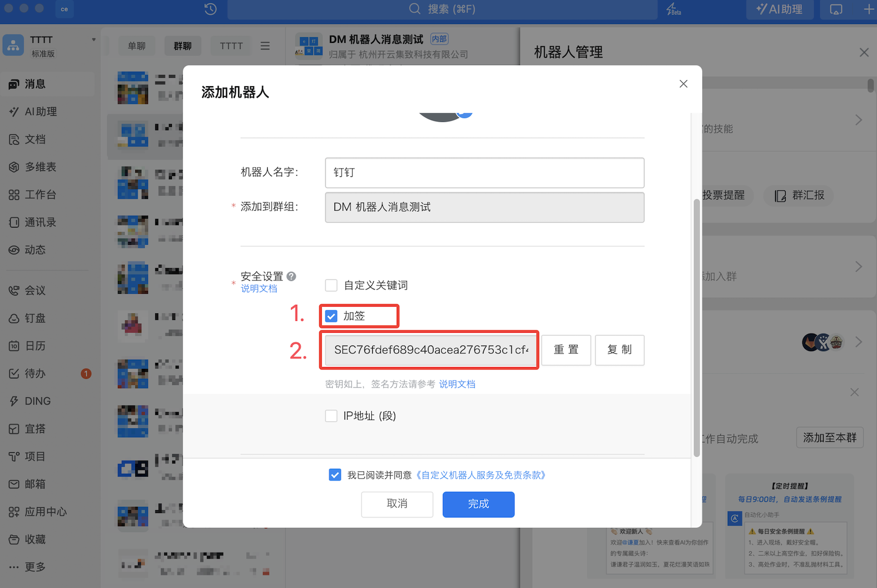Image resolution: width=877 pixels, height=588 pixels.
Task: Click the help question mark beside 安全设置
Action: pyautogui.click(x=292, y=276)
